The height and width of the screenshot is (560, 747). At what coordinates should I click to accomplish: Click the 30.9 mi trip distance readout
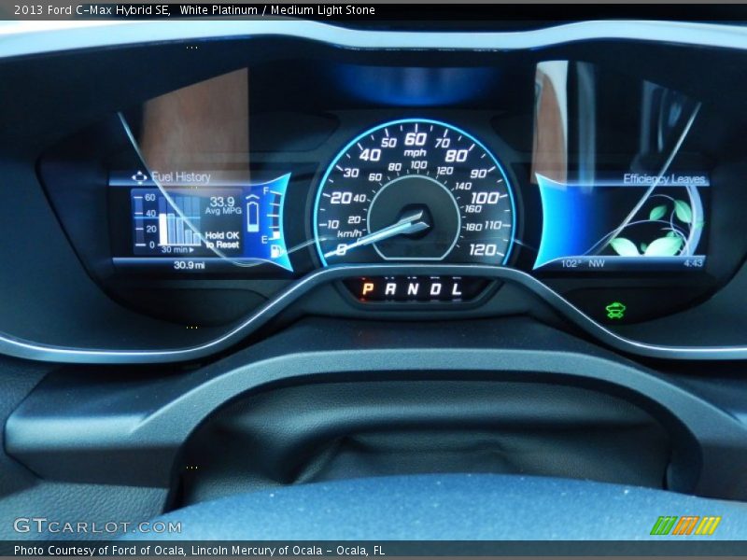pyautogui.click(x=190, y=265)
